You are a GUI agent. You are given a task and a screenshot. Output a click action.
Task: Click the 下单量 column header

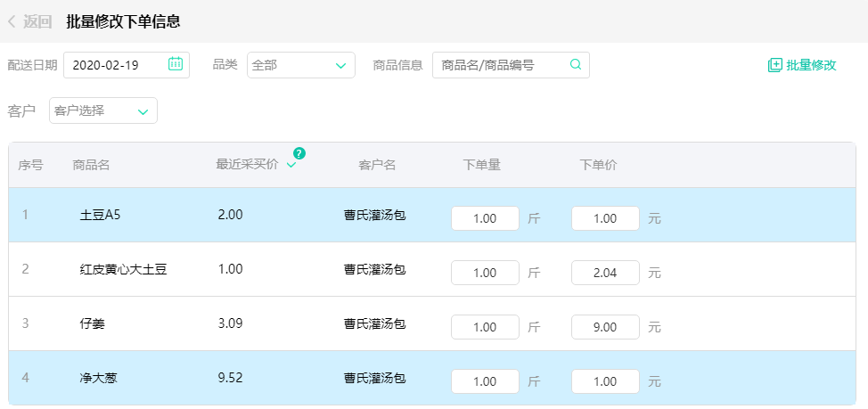tap(481, 164)
